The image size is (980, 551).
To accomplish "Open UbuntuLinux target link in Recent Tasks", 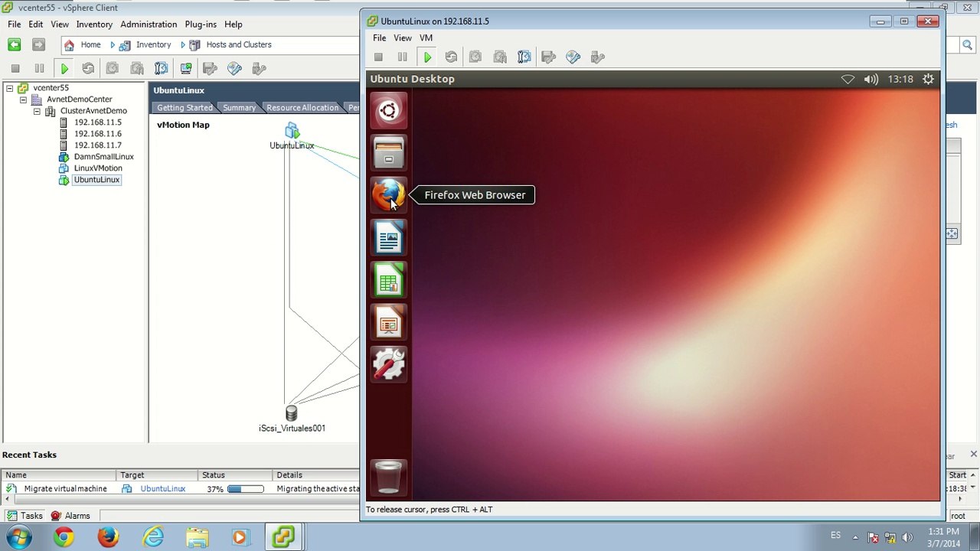I will pyautogui.click(x=162, y=488).
